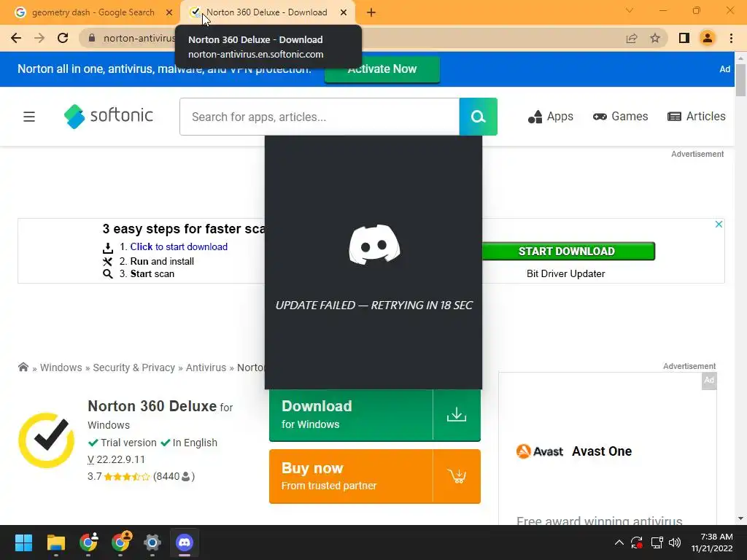747x560 pixels.
Task: Open the tab search chevron
Action: (630, 10)
